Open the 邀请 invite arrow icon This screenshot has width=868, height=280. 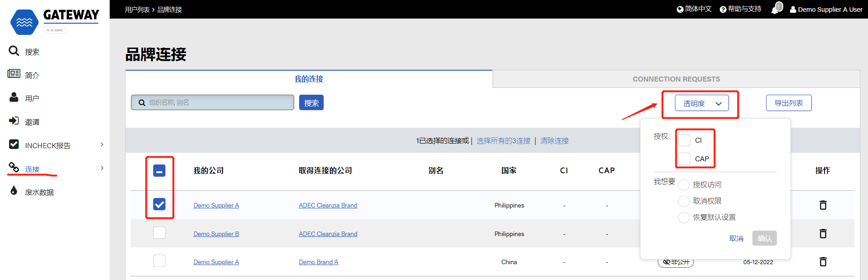14,121
